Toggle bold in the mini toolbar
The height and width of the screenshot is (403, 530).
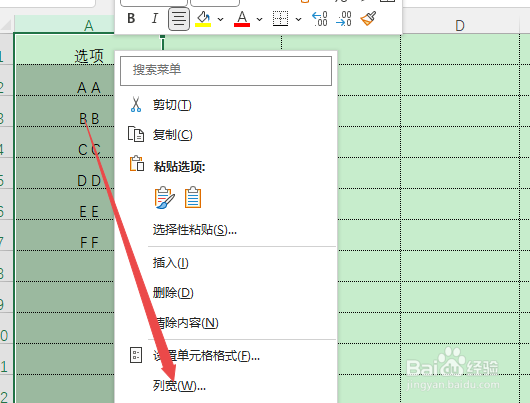(x=131, y=18)
